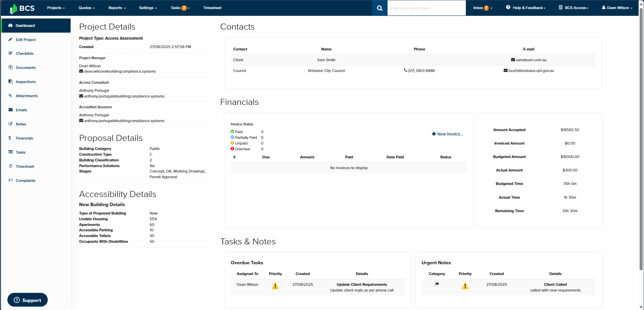The width and height of the screenshot is (644, 310).
Task: Select the Dashboard sidebar tab
Action: pyautogui.click(x=25, y=26)
